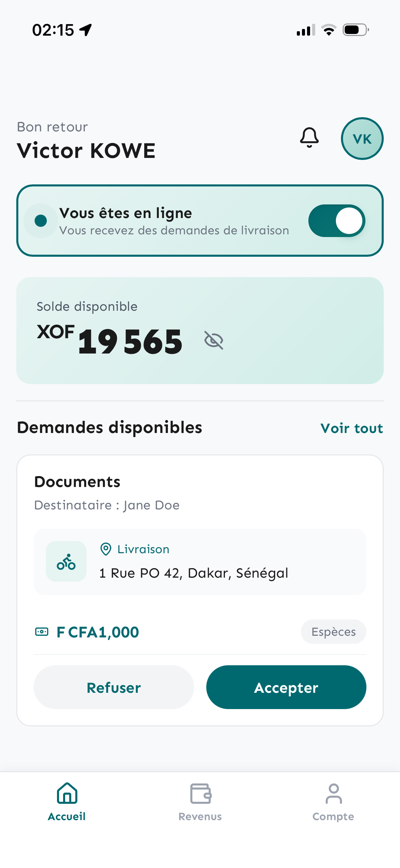Accept the Documents delivery request
Image resolution: width=400 pixels, height=868 pixels.
point(286,687)
